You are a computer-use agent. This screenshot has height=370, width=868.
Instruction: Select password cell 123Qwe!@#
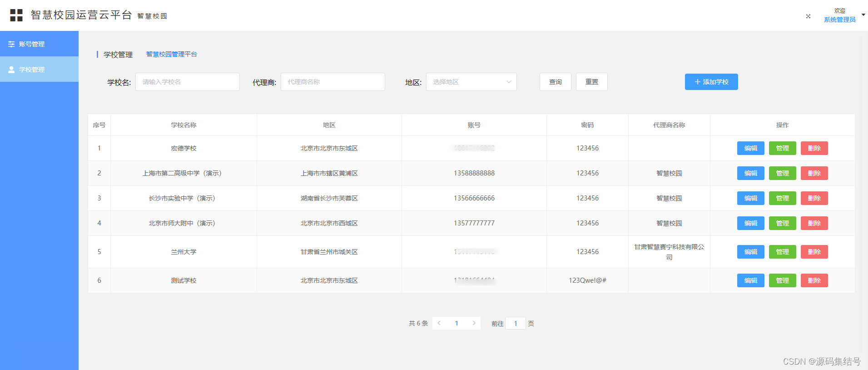coord(587,280)
